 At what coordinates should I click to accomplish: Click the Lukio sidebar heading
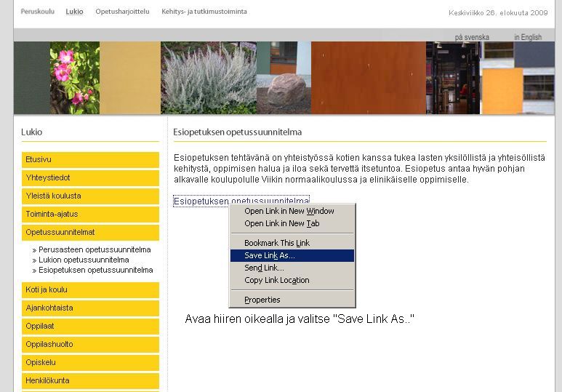pyautogui.click(x=31, y=132)
